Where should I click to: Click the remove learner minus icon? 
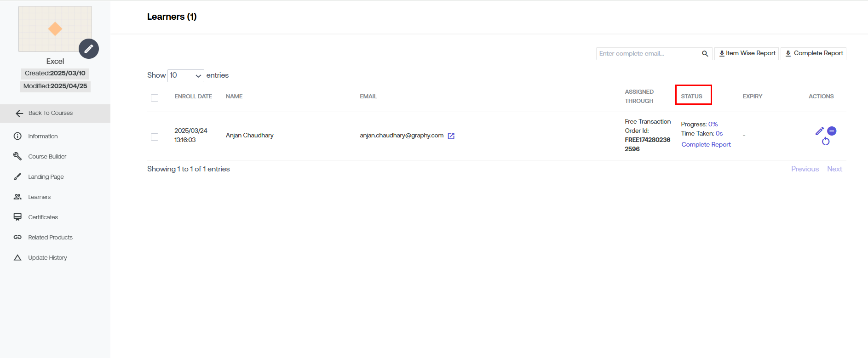tap(832, 131)
